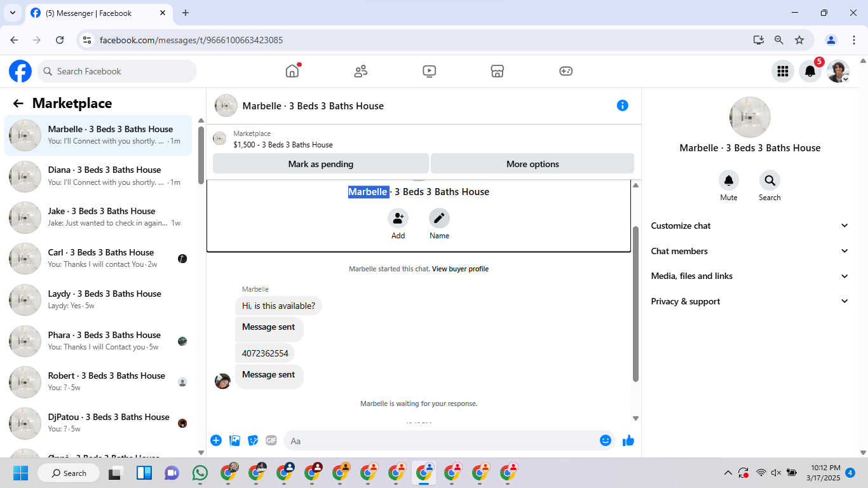Screen dimensions: 868x488
Task: Open the Laydy 3 Beds 3 Baths chat
Action: pos(98,300)
